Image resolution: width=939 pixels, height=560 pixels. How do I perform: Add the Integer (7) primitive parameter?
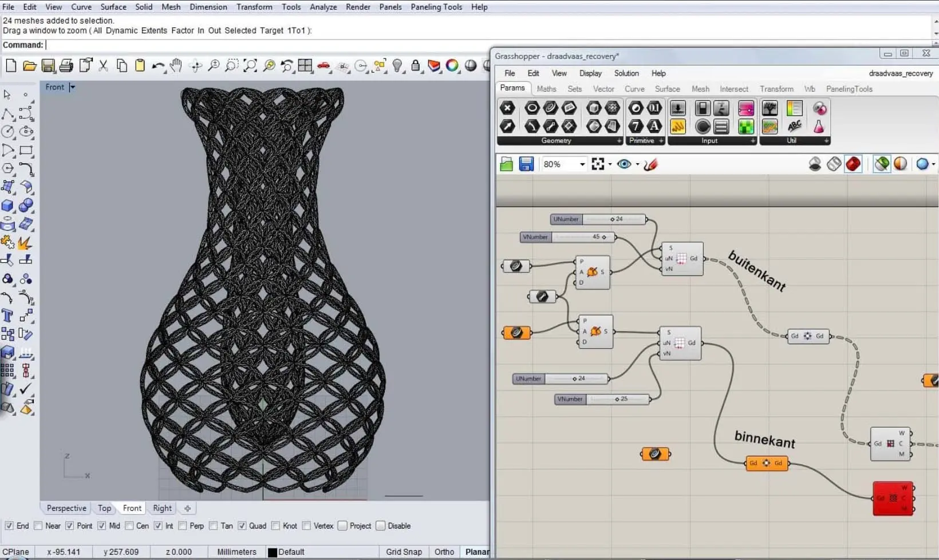pos(636,126)
